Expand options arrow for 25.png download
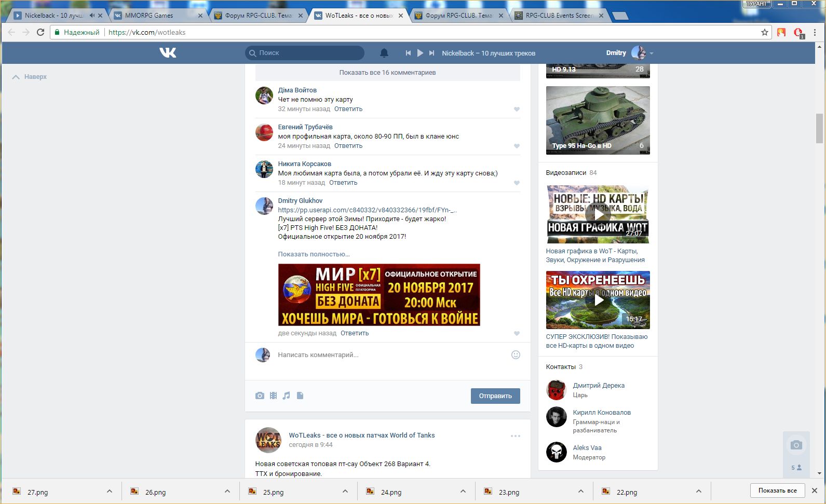 click(x=345, y=491)
